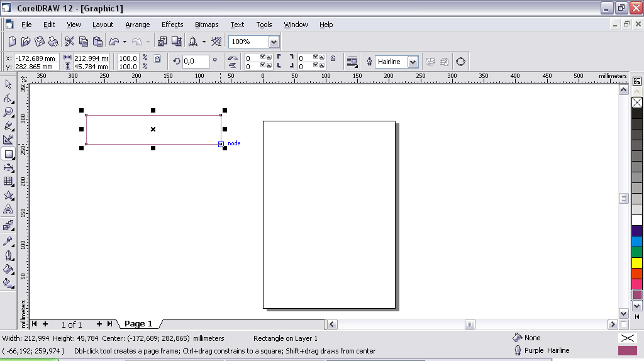Select the Basic Shapes star tool

pos(8,196)
